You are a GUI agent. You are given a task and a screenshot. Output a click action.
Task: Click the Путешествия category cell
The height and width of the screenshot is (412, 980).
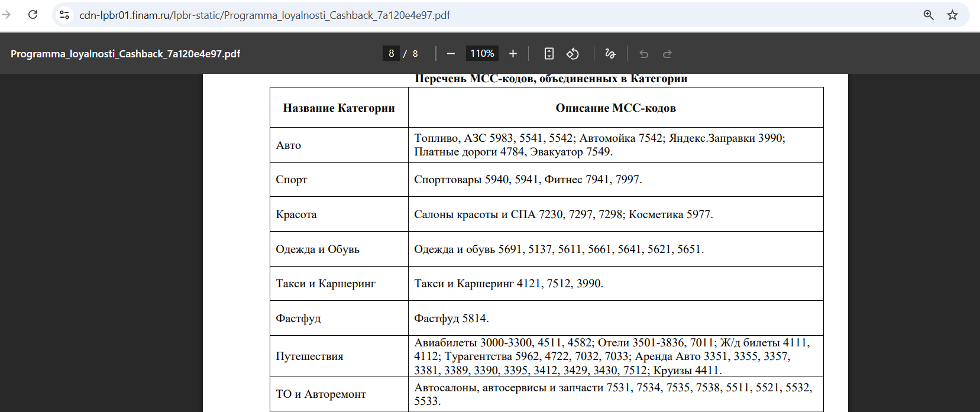(x=339, y=356)
